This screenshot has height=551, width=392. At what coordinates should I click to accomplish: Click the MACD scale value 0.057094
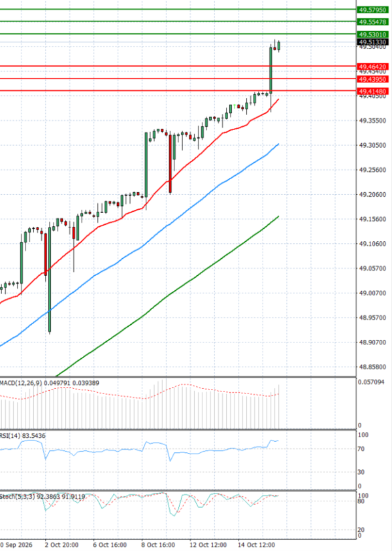coord(371,382)
